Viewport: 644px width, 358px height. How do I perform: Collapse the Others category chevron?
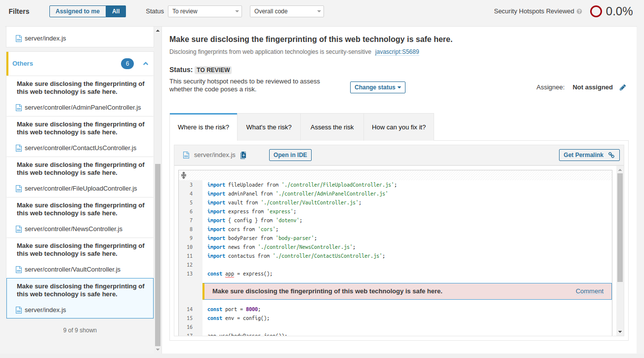click(145, 63)
